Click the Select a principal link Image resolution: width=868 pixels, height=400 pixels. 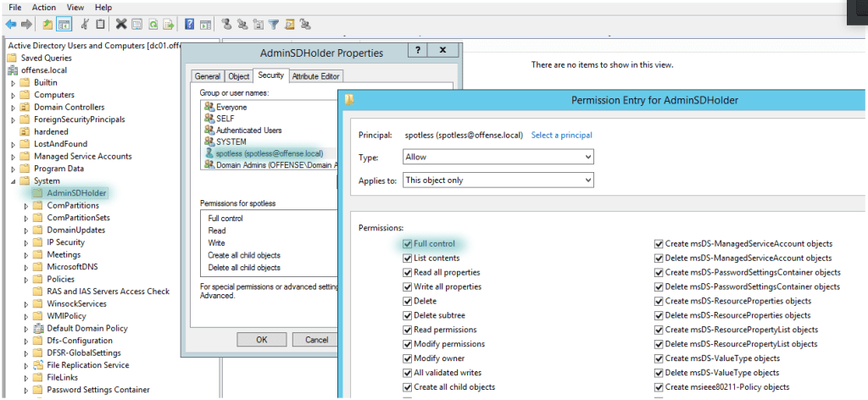click(x=561, y=135)
